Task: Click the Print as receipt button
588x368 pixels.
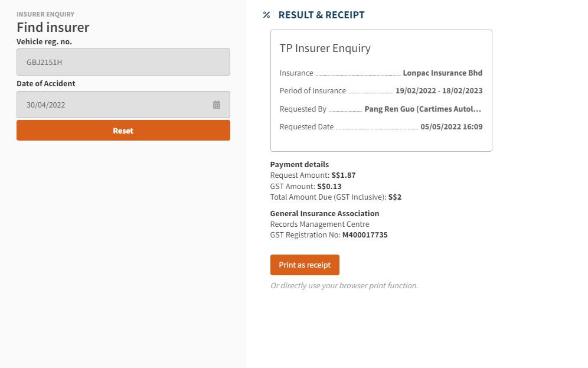Action: [305, 265]
